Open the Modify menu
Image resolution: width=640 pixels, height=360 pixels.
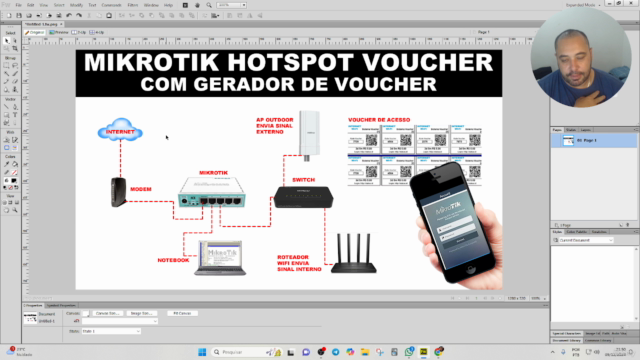pos(76,5)
